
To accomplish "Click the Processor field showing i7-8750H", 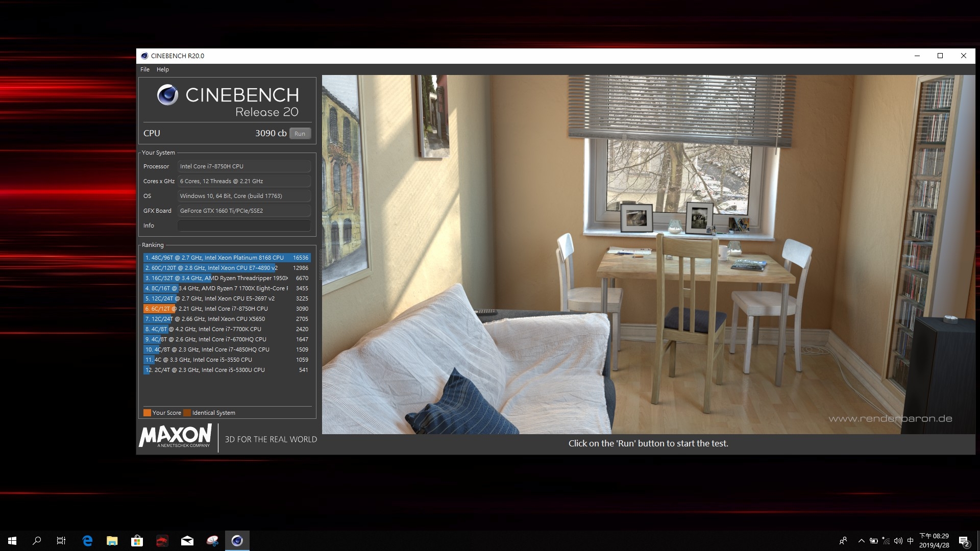I will [244, 166].
